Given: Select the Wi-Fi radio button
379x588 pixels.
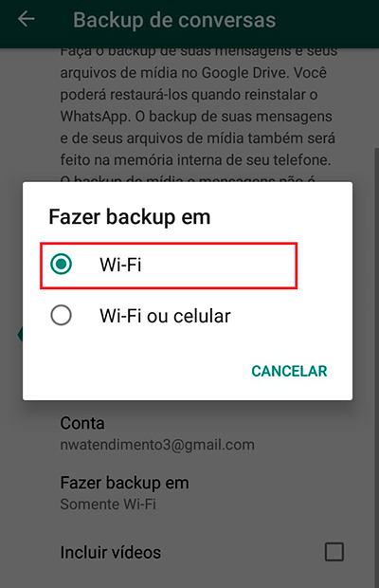Looking at the screenshot, I should 61,264.
